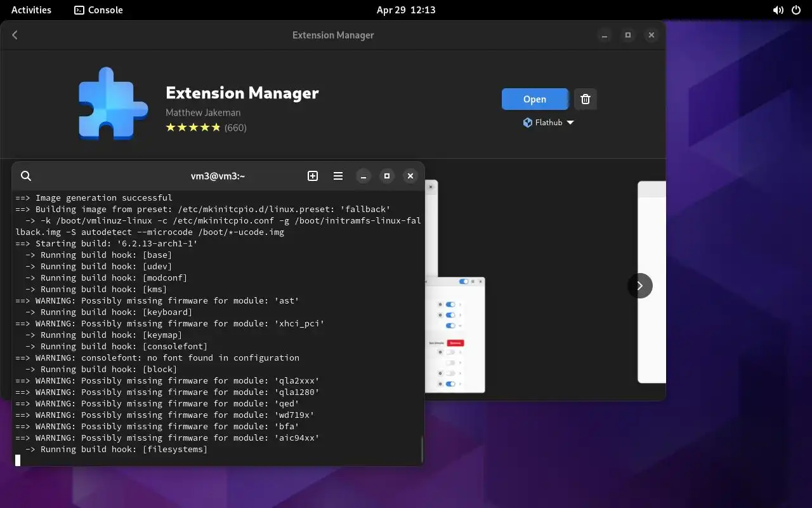The height and width of the screenshot is (508, 812).
Task: Click the 'Running build hook: [keyboard]' line
Action: (108, 312)
